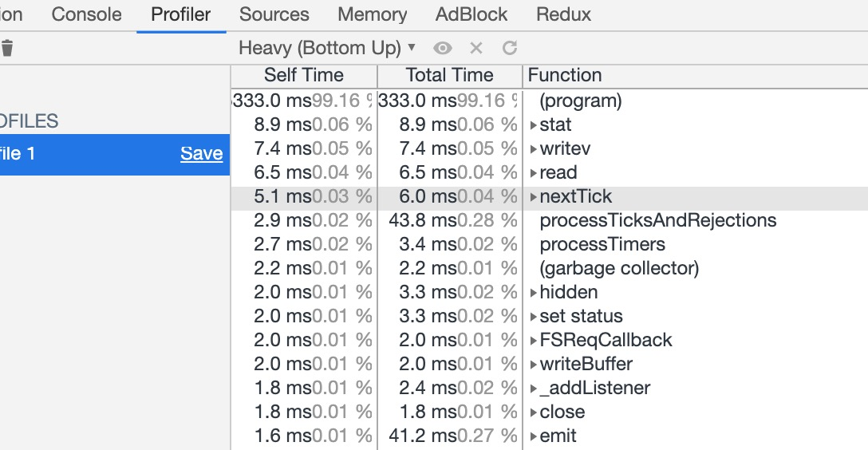Click the Function column header
Viewport: 868px width, 450px height.
coord(565,76)
